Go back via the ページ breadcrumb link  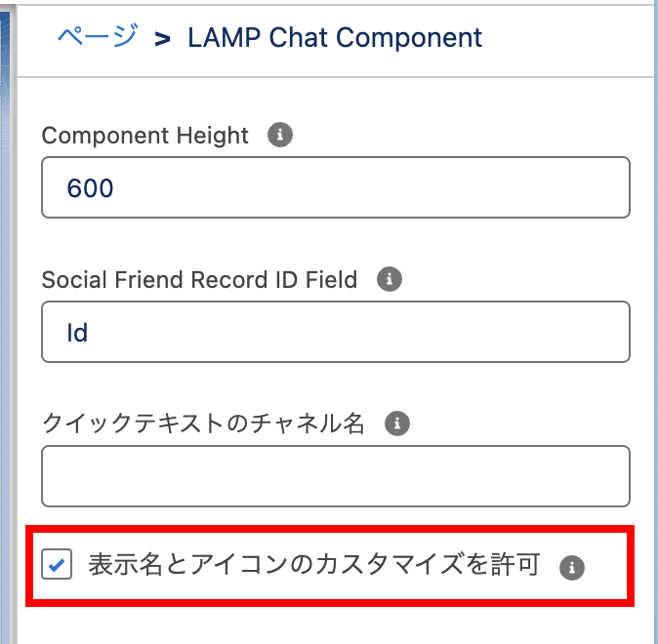(98, 38)
